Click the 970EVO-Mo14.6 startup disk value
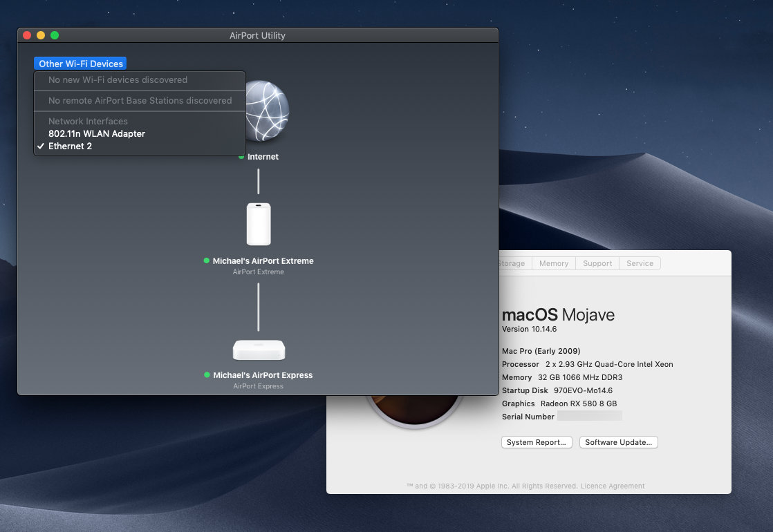 [583, 390]
